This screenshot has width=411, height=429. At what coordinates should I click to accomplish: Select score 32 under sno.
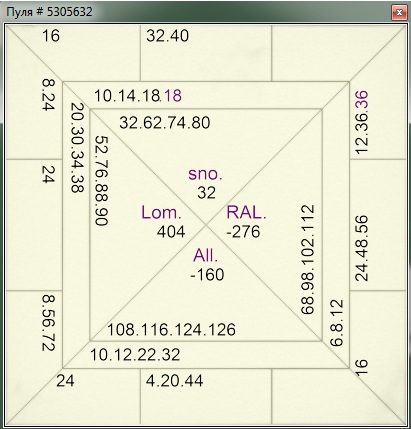207,193
